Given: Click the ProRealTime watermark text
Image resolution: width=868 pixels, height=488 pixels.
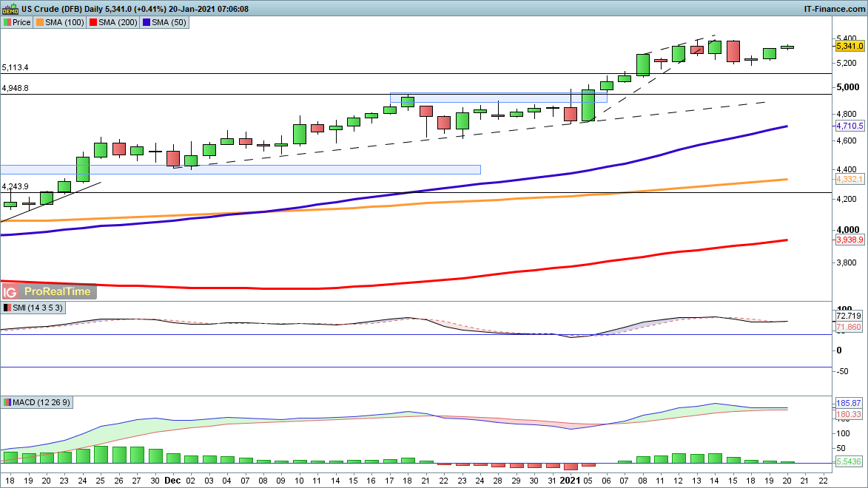Looking at the screenshot, I should (x=58, y=291).
